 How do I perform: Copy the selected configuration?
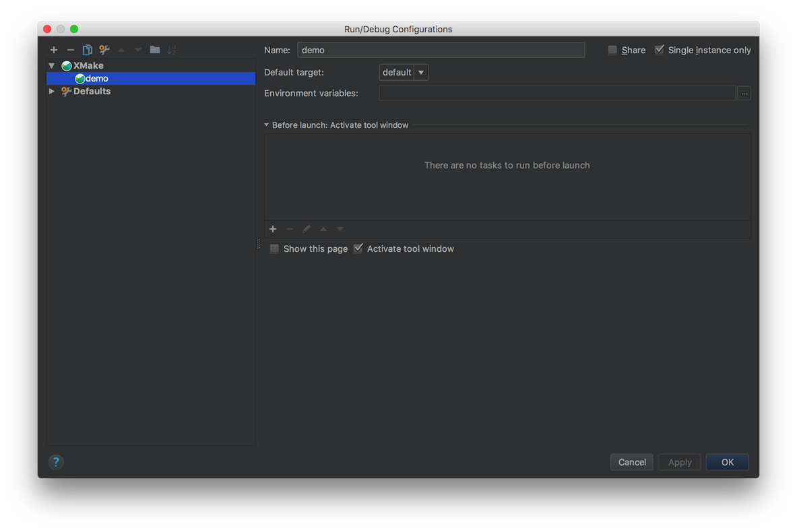point(88,50)
